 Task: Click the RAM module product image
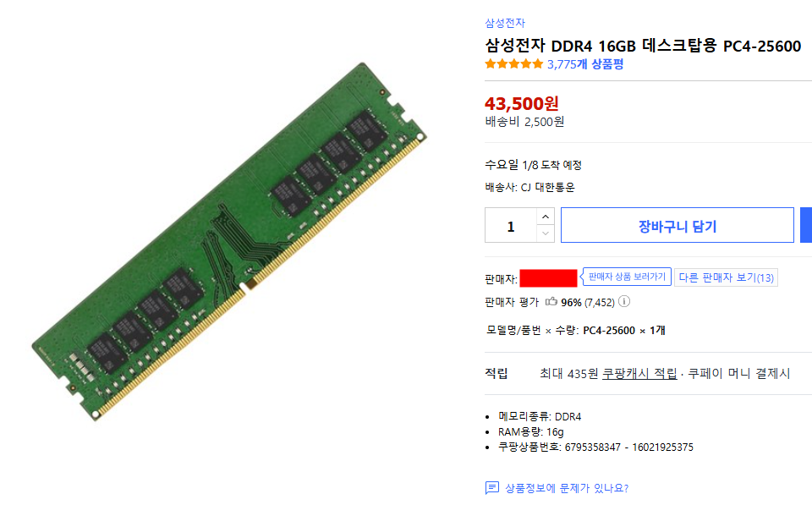point(229,241)
